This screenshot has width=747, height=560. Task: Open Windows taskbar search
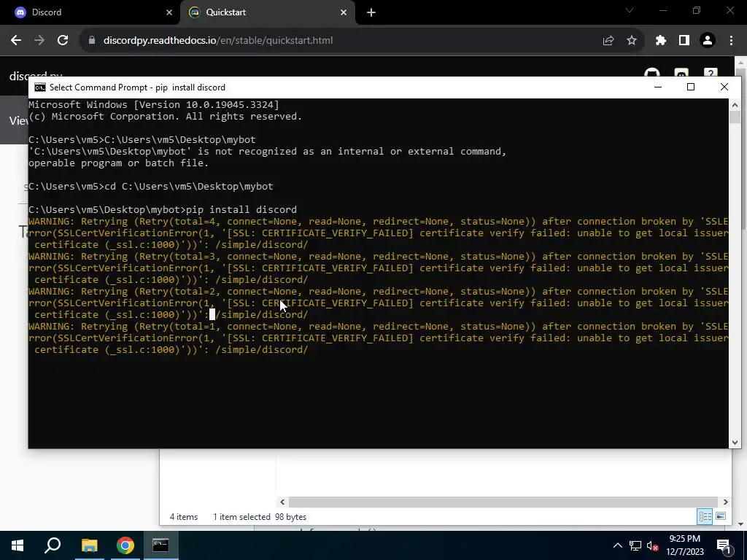[53, 545]
